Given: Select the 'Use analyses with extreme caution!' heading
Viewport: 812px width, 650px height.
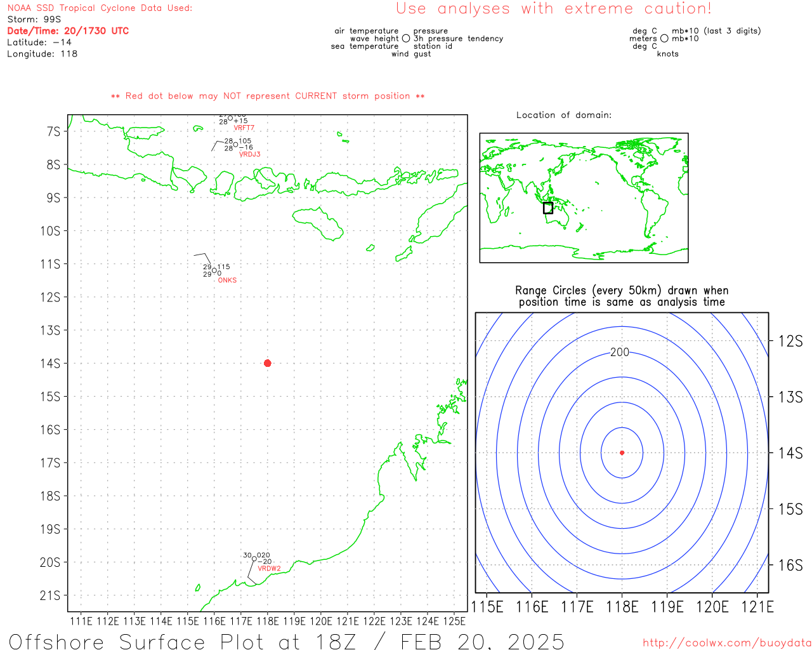Looking at the screenshot, I should [554, 9].
